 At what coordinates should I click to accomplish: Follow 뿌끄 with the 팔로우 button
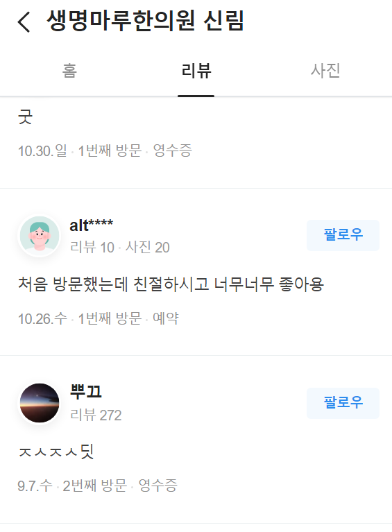click(343, 403)
